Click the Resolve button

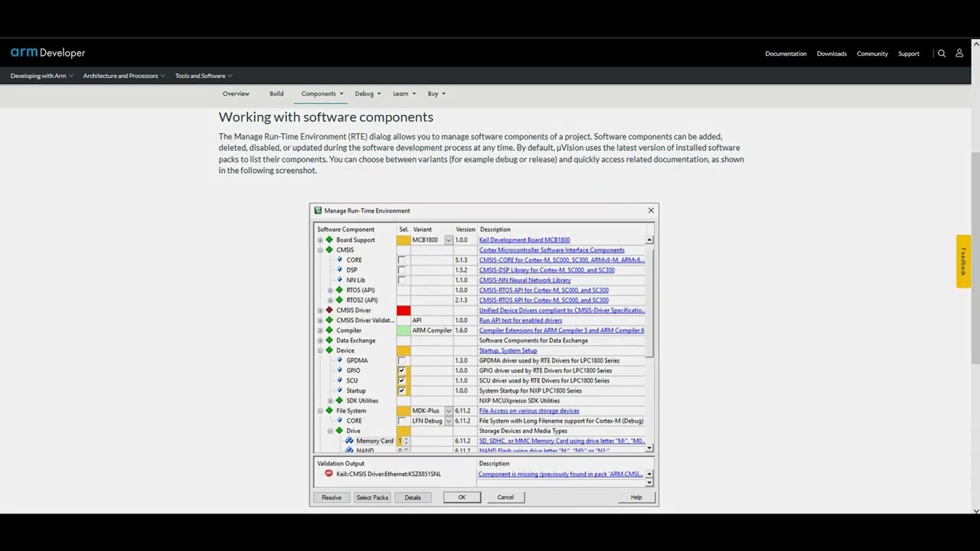point(332,497)
